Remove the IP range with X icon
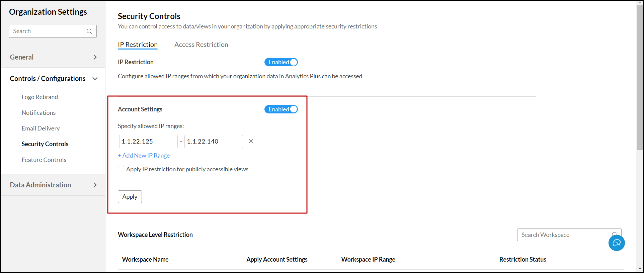Screen dimensions: 644x273 [x=251, y=141]
